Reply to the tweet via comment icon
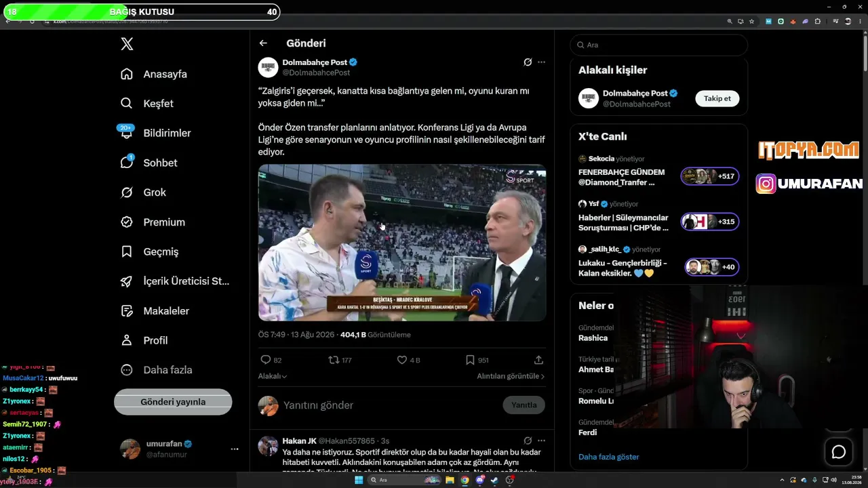 (x=266, y=360)
